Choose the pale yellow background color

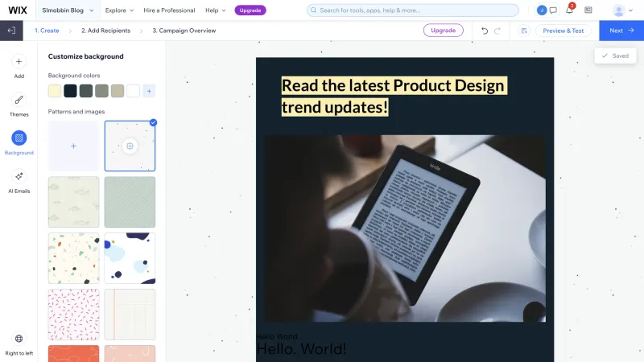pos(55,91)
